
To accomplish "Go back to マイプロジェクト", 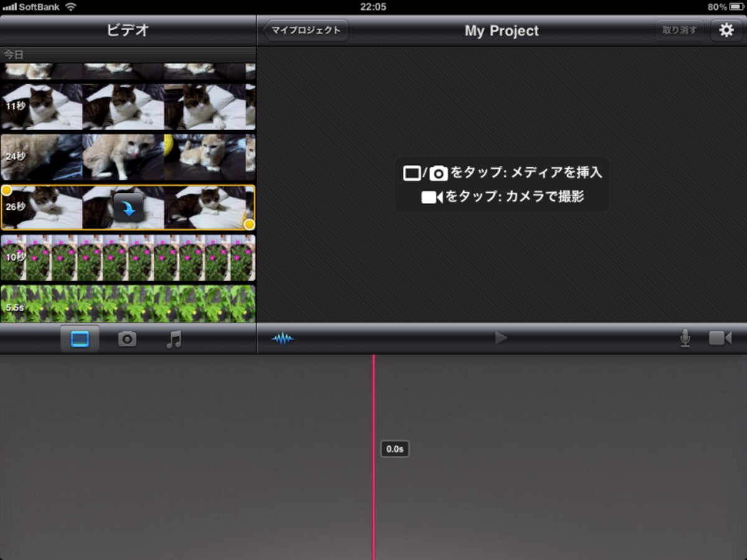I will click(x=305, y=30).
